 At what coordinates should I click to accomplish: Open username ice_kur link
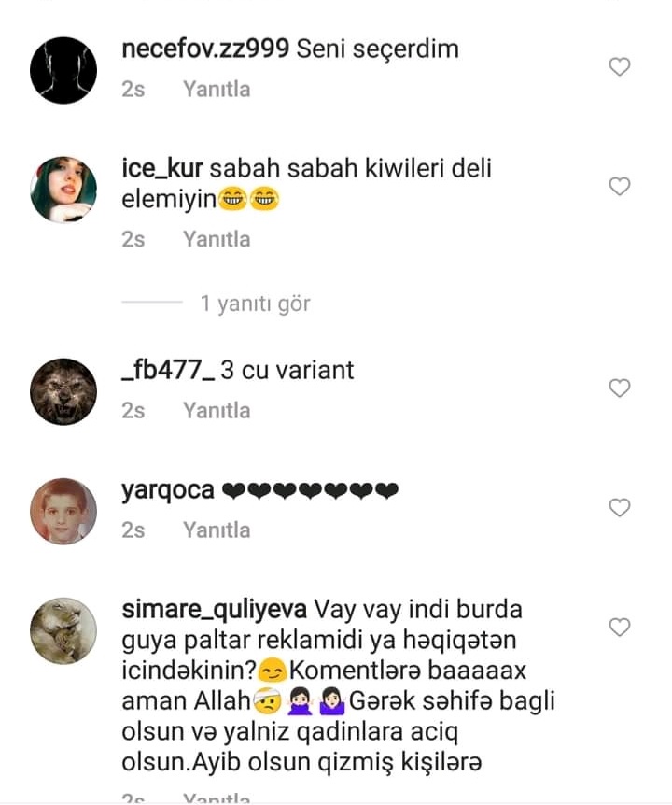[x=162, y=169]
